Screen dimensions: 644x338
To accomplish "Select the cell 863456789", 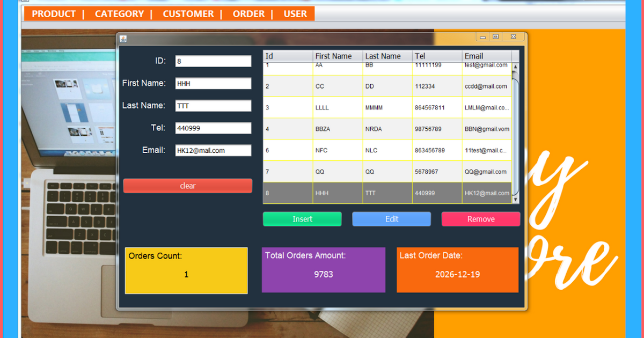I will click(437, 151).
